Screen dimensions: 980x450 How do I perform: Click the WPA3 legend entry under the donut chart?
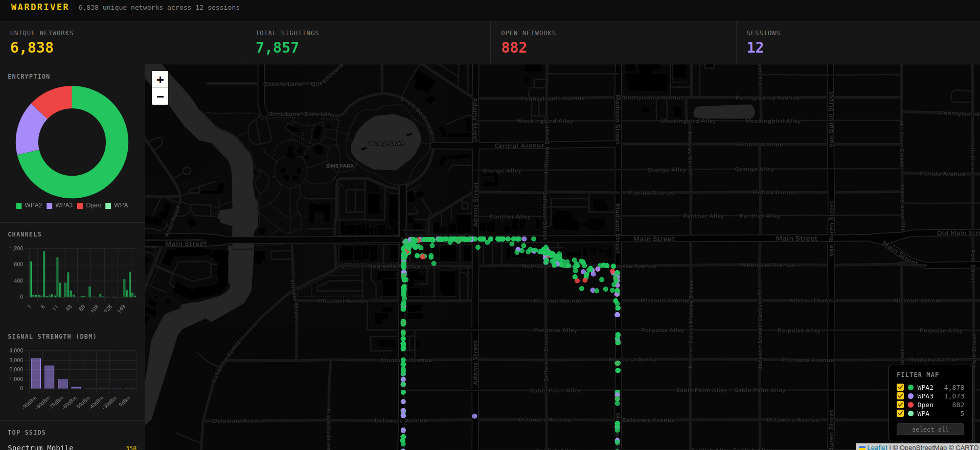(60, 205)
